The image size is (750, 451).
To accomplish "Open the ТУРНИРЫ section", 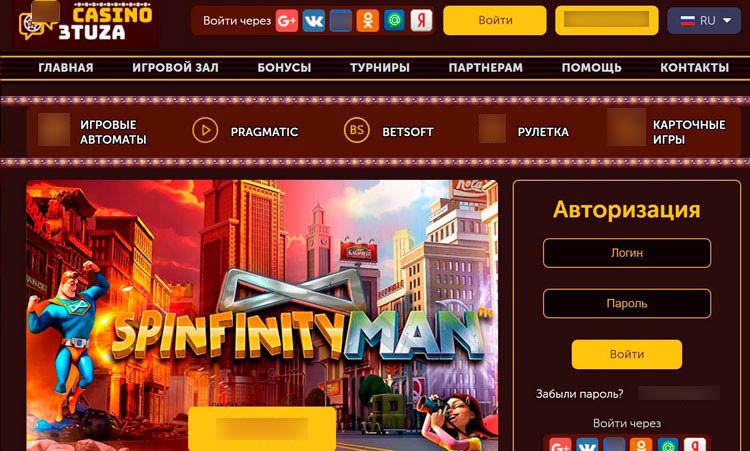I will pos(380,67).
